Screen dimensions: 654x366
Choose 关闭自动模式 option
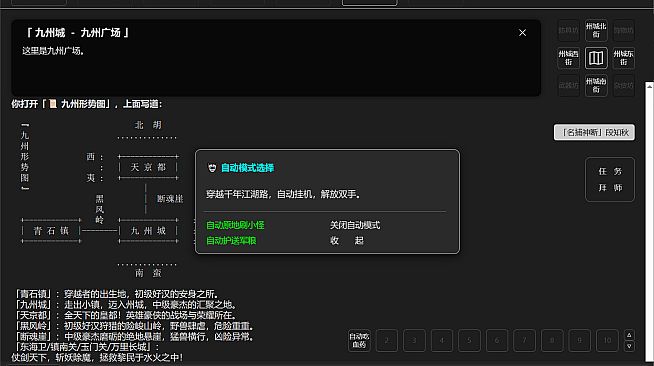355,225
